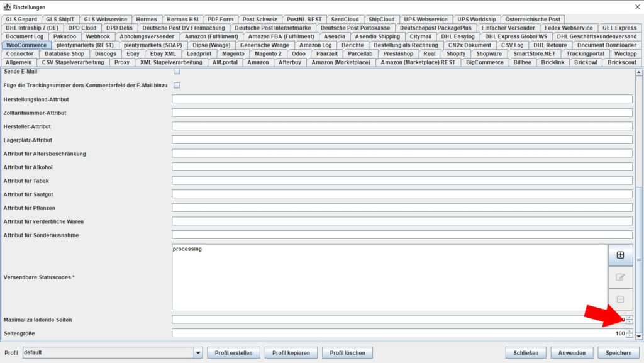Open the CSV Stapelverarbeitung tab
Viewport: 644px width, 363px height.
tap(73, 62)
